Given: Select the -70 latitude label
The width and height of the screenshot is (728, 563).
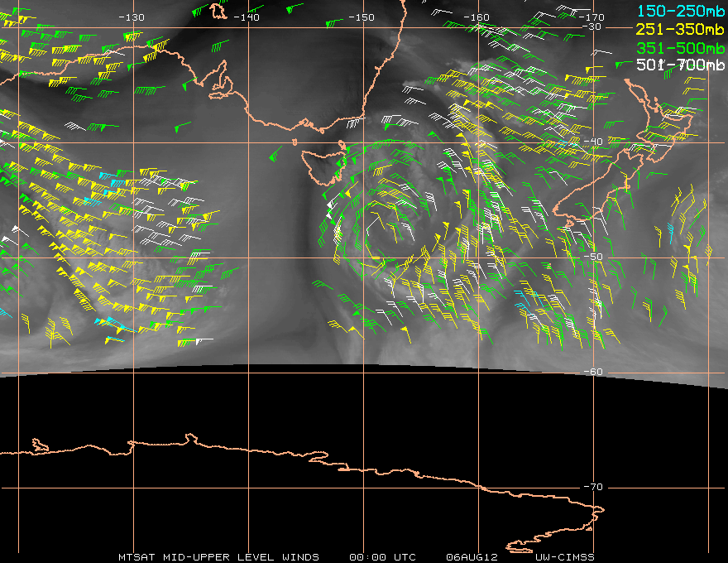Looking at the screenshot, I should pos(592,487).
